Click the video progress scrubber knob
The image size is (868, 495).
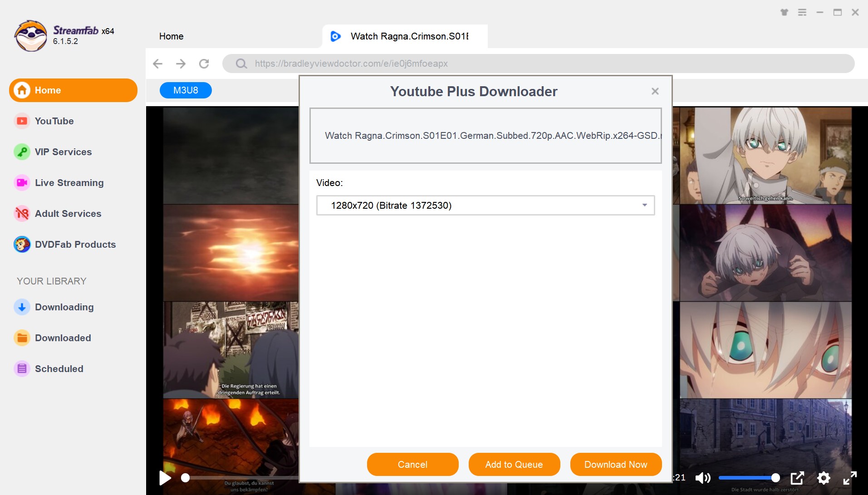pyautogui.click(x=185, y=478)
